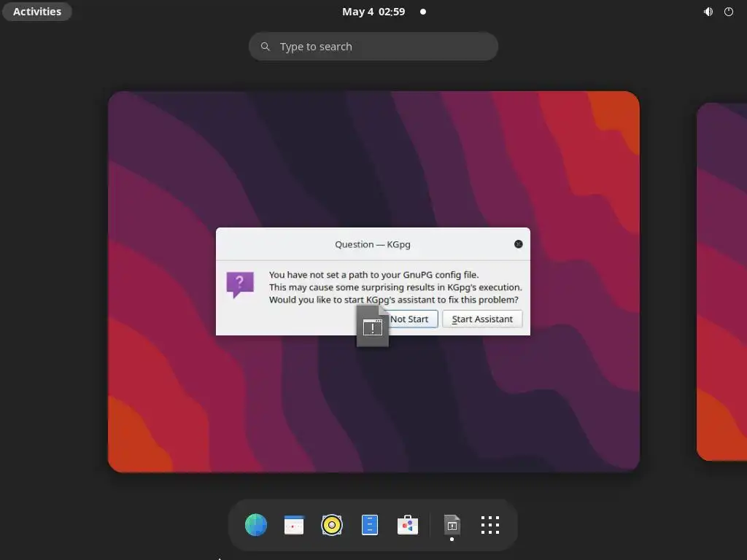Image resolution: width=747 pixels, height=560 pixels.
Task: Open the clock showing May 4 02:59
Action: click(373, 12)
